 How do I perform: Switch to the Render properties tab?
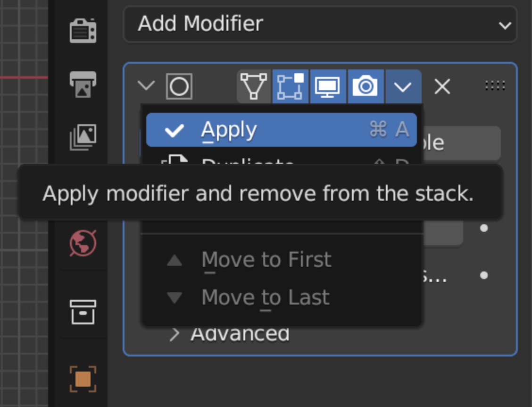83,31
